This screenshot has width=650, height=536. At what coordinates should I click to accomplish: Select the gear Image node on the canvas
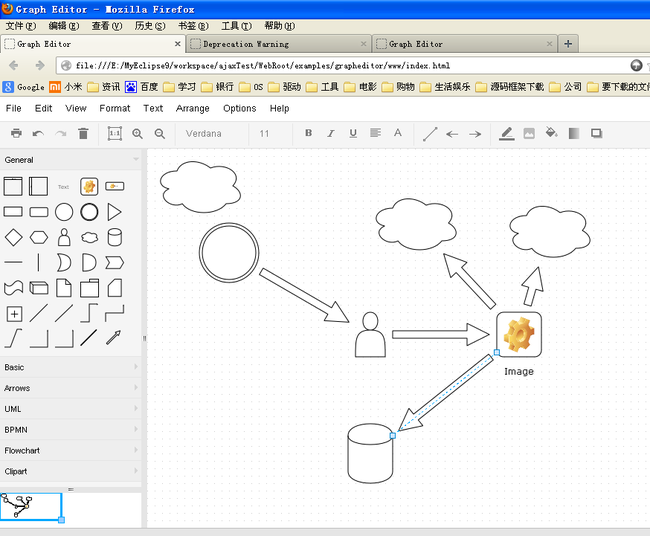click(519, 335)
